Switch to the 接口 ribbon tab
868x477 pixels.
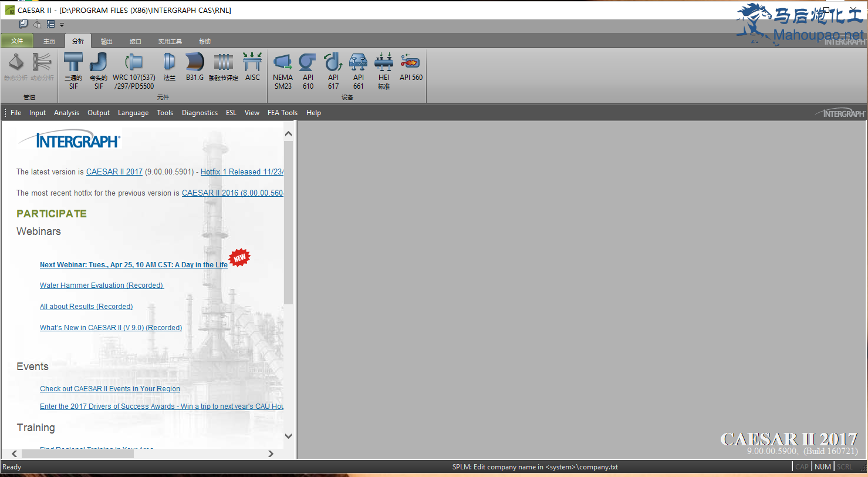(x=136, y=41)
